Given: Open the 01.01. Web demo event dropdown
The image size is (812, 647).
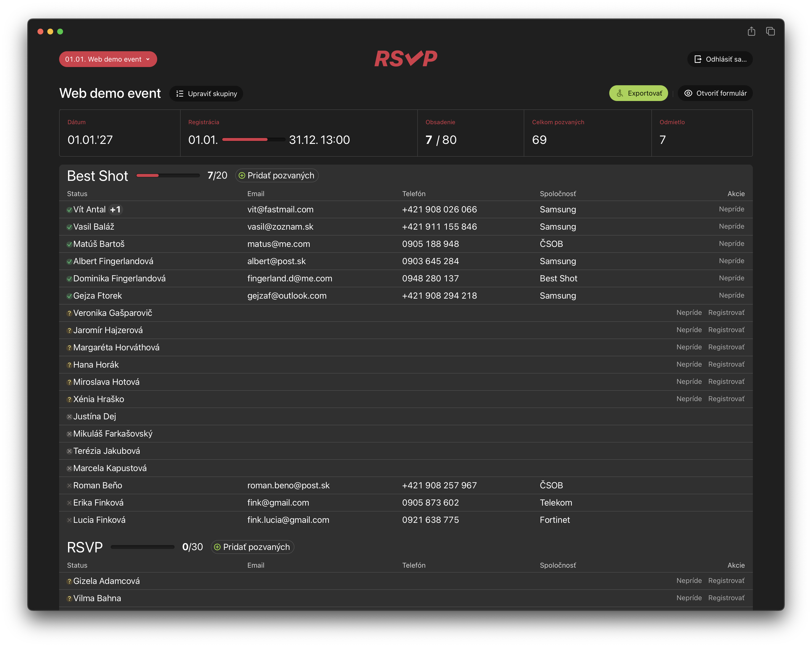Looking at the screenshot, I should click(108, 59).
